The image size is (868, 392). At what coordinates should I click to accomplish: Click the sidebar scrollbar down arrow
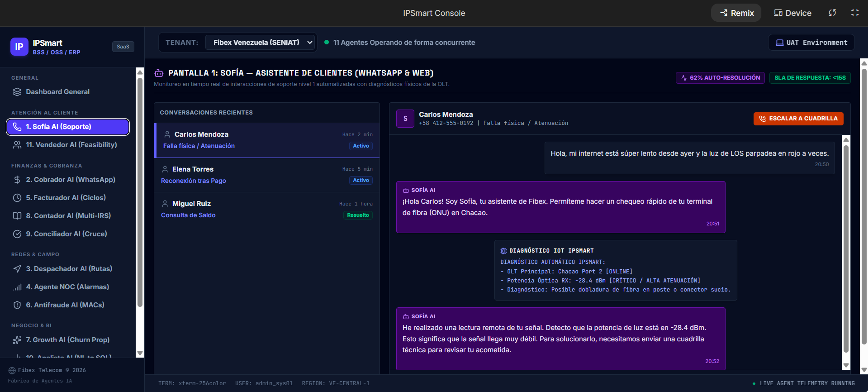(x=140, y=353)
